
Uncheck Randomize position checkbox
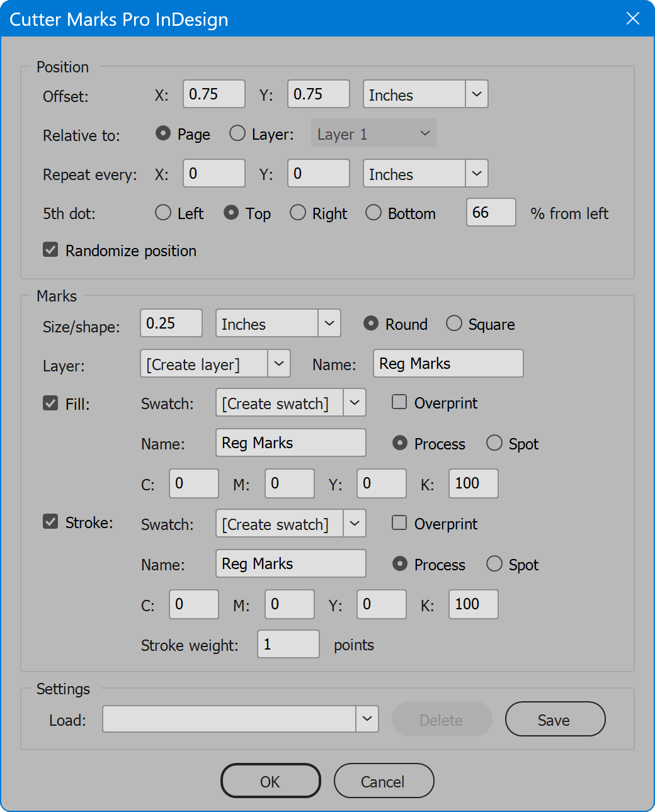pyautogui.click(x=50, y=250)
